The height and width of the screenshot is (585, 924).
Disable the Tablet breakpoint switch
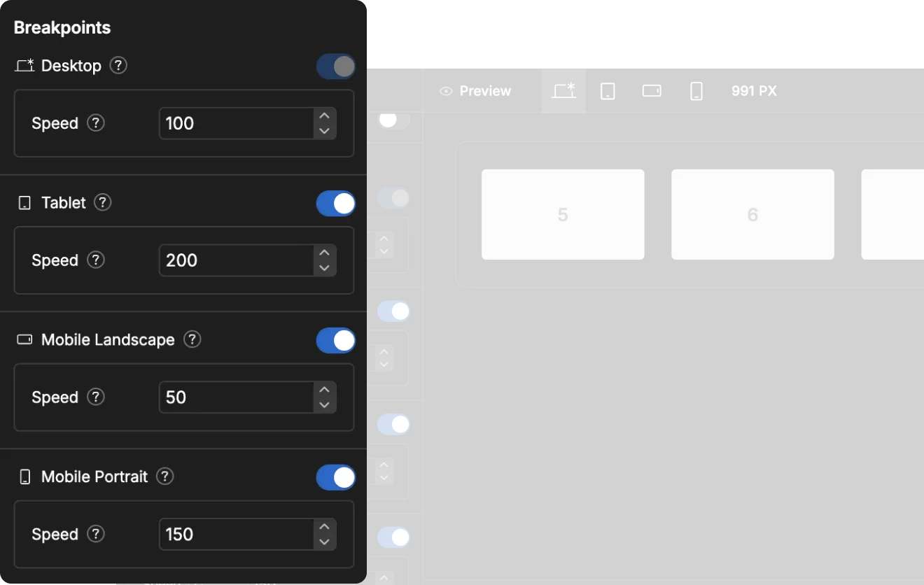335,204
